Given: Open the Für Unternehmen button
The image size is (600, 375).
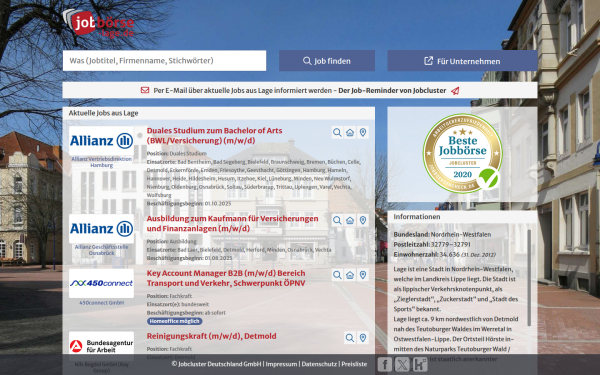Looking at the screenshot, I should [462, 61].
